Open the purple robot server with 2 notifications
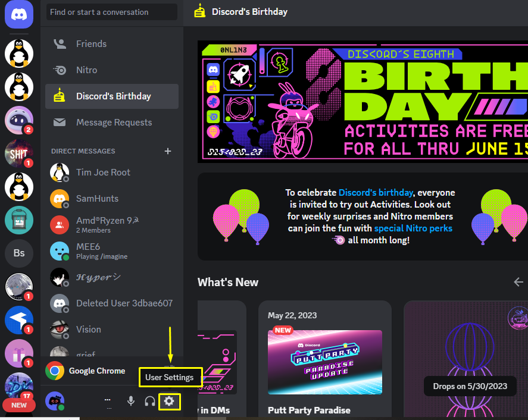This screenshot has width=528, height=420. 19,120
